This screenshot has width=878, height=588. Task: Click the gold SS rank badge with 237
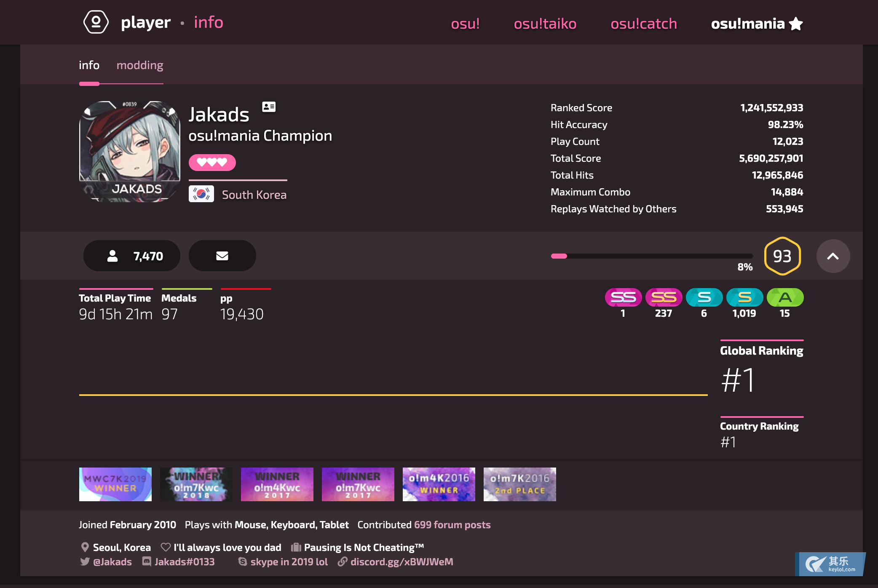click(x=664, y=297)
